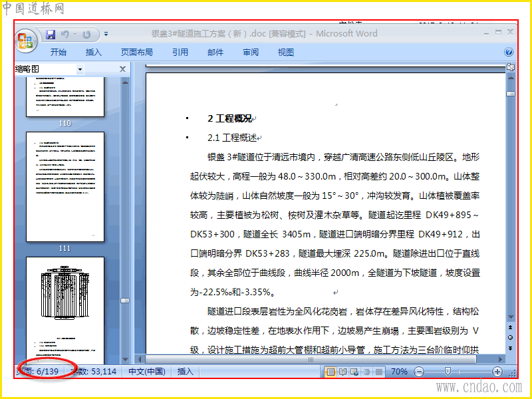The image size is (532, 399).
Task: Switch to Draft view
Action: [x=379, y=372]
